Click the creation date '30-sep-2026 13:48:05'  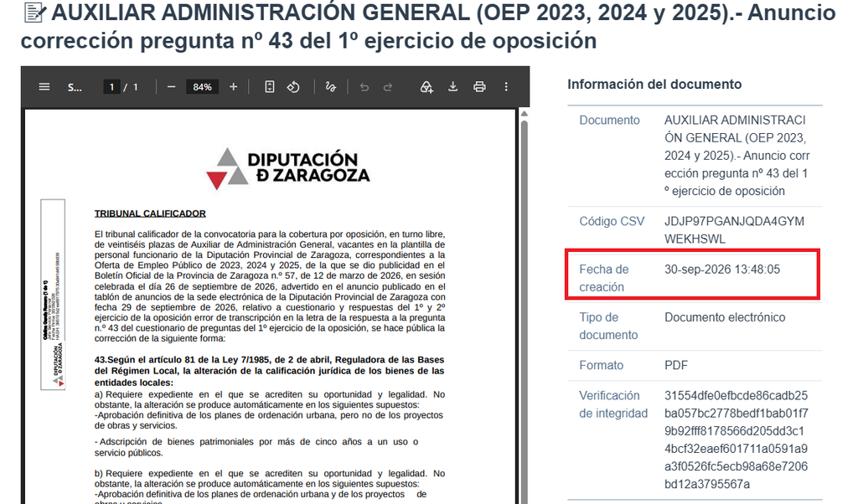coord(722,270)
